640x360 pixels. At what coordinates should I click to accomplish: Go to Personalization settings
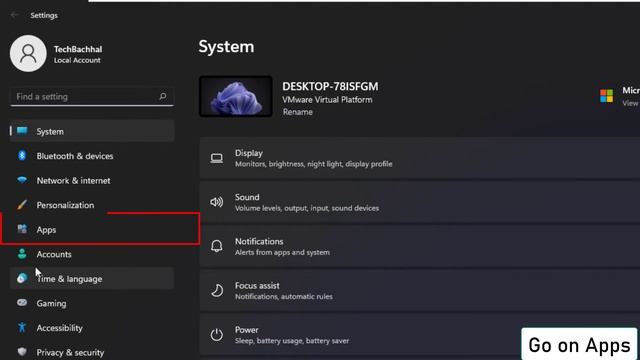pos(92,205)
